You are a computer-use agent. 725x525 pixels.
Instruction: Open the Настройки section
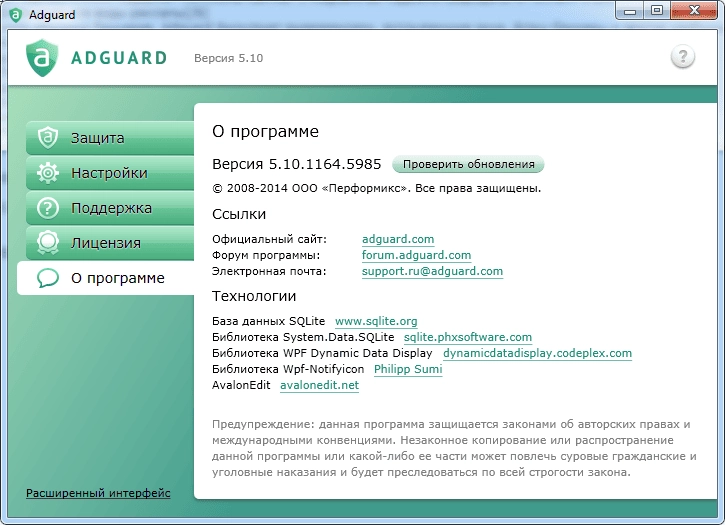click(x=110, y=173)
